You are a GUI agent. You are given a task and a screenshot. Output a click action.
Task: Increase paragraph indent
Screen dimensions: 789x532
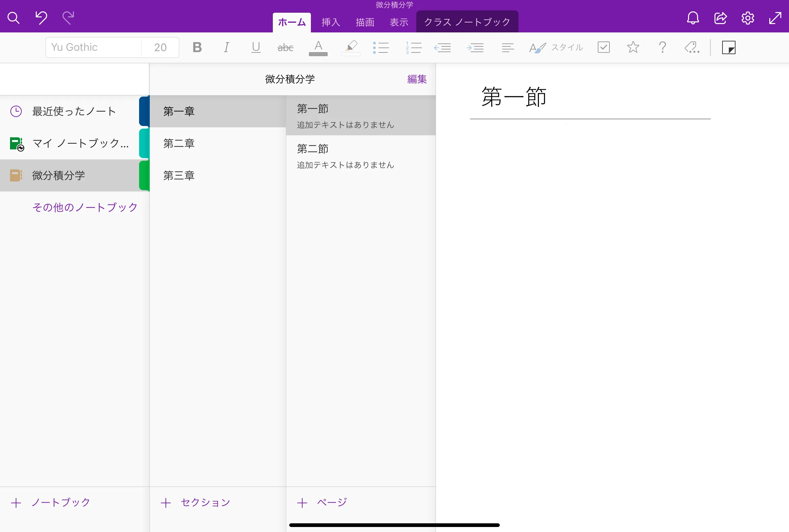[x=475, y=47]
